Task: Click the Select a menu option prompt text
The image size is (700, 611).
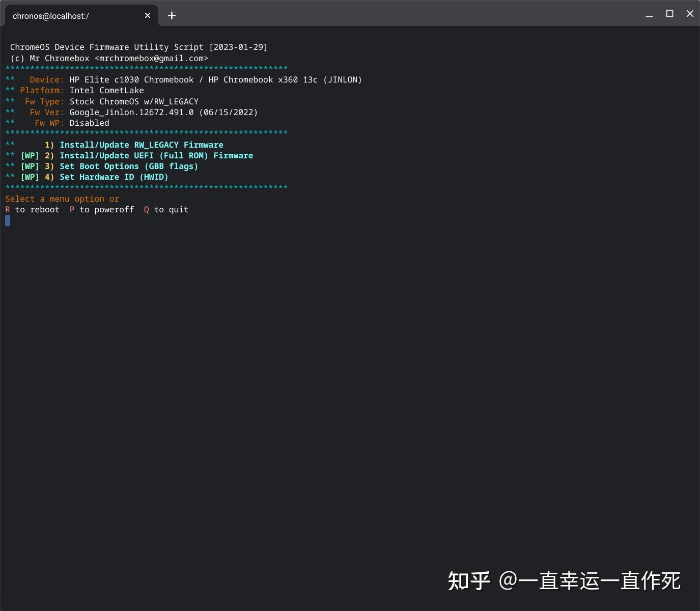Action: tap(62, 199)
